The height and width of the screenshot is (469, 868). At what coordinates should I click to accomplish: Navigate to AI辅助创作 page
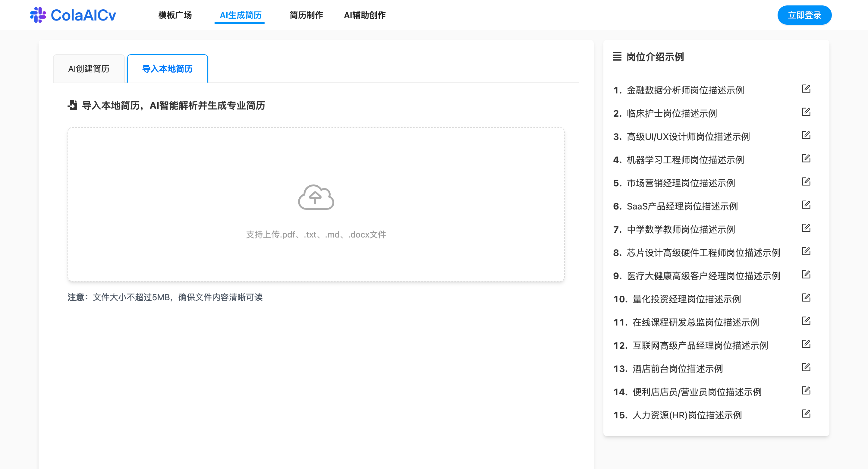point(364,15)
